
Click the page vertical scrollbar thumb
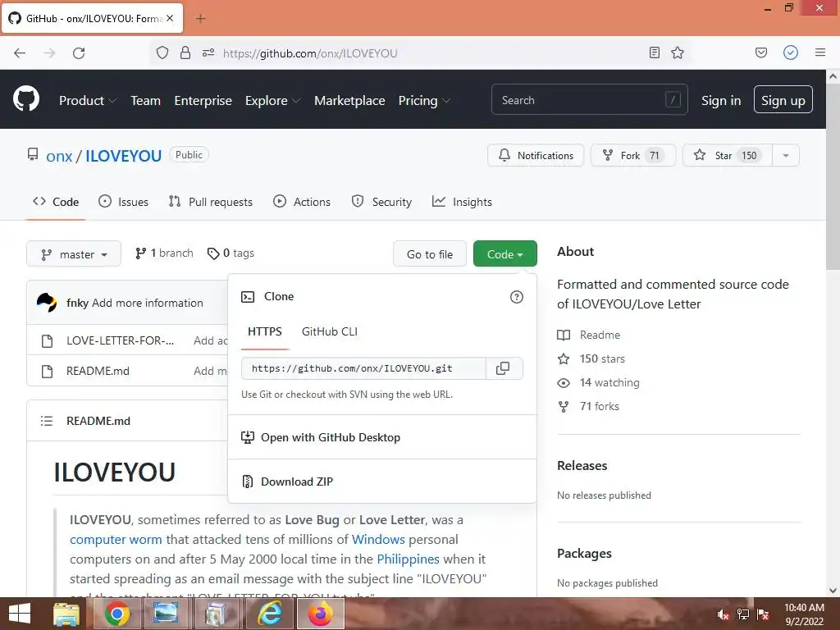[833, 177]
